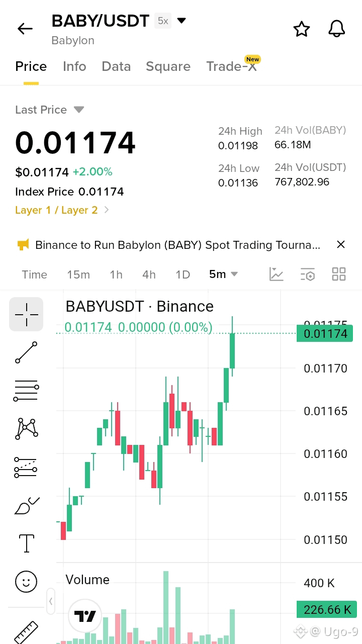Screen dimensions: 362x644
Task: Click the 0.01170 price axis label
Action: coord(325,369)
